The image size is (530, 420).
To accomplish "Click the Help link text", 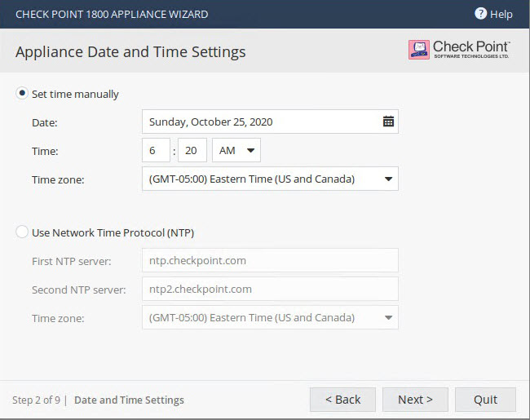I will 501,14.
